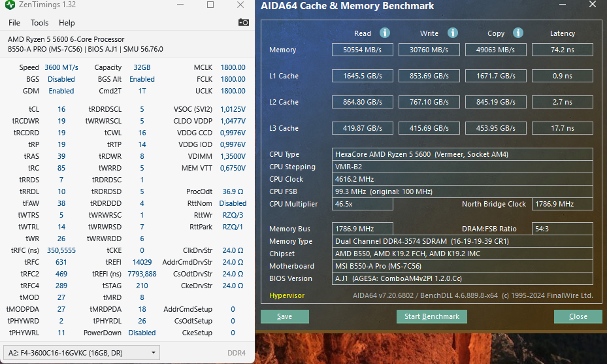Image resolution: width=607 pixels, height=364 pixels.
Task: Click the BGS Disabled value
Action: [x=61, y=79]
